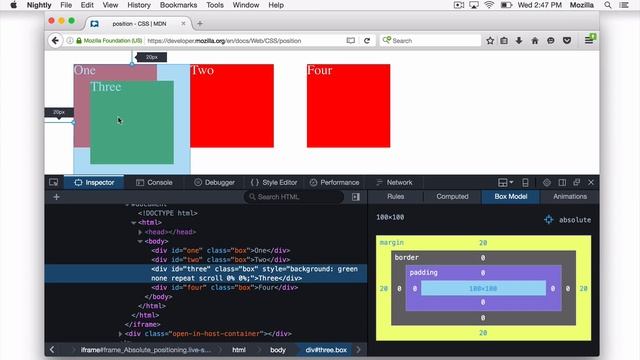Open the chat bubble toolbar icon
Viewport: 640px width, 360px height.
551,40
